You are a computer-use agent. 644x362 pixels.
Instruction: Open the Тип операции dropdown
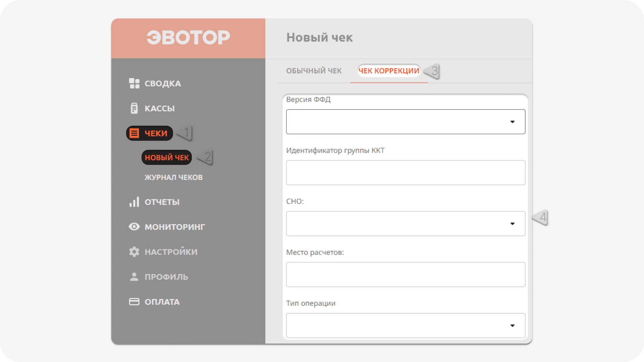tap(406, 325)
